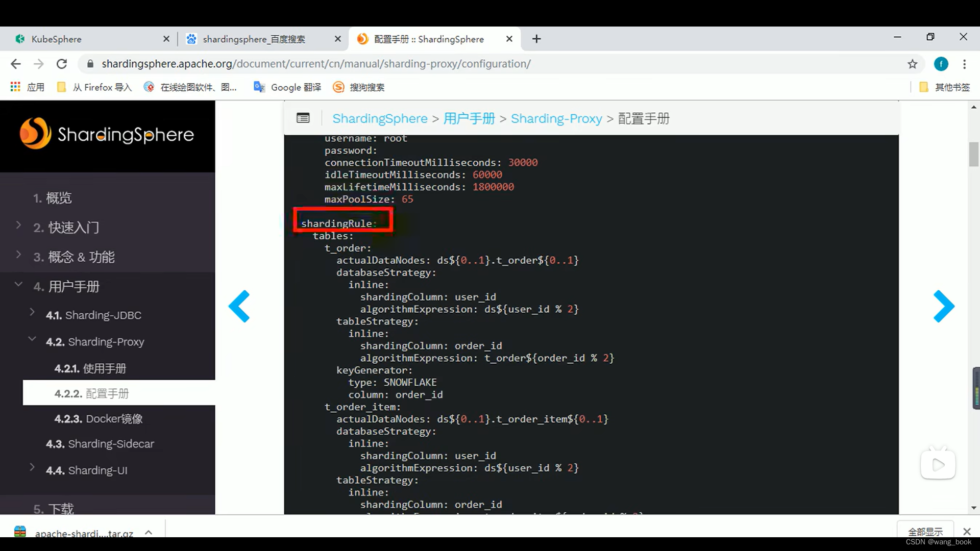Close the ShardingSphere 配置手册 tab
The width and height of the screenshot is (980, 551).
click(509, 39)
